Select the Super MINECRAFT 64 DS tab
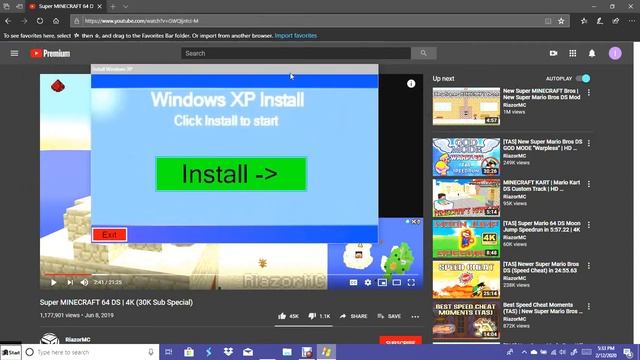Viewport: 640px width, 360px height. (65, 7)
